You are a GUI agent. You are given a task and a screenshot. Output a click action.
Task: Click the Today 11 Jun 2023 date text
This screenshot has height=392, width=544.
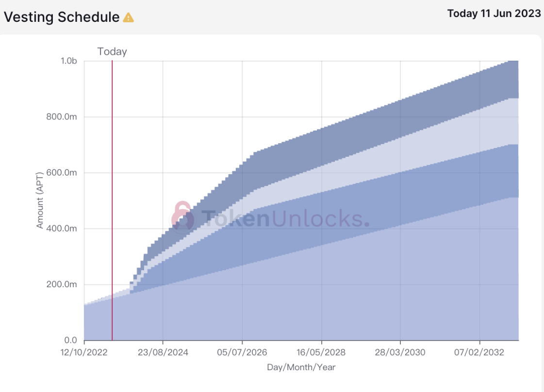(x=494, y=13)
